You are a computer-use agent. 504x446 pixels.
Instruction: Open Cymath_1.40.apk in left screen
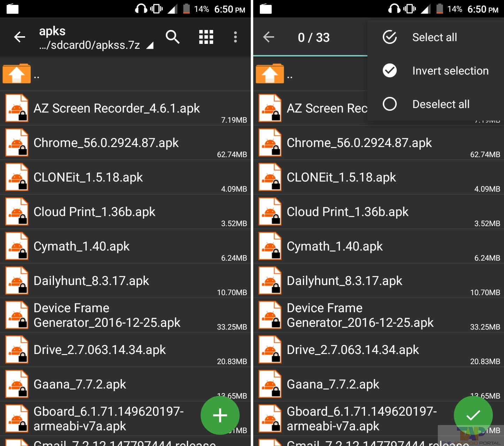point(125,246)
